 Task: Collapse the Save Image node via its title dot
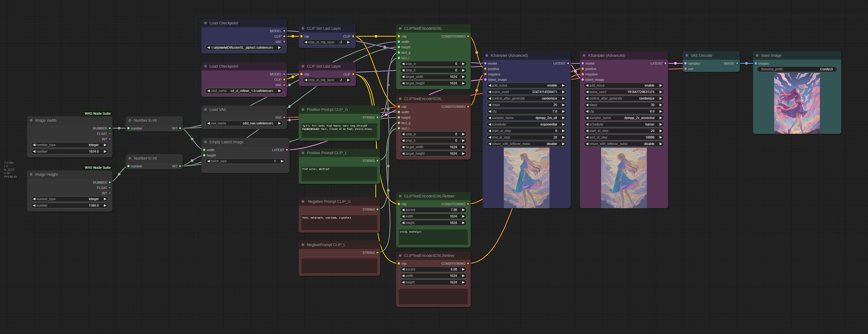[757, 56]
